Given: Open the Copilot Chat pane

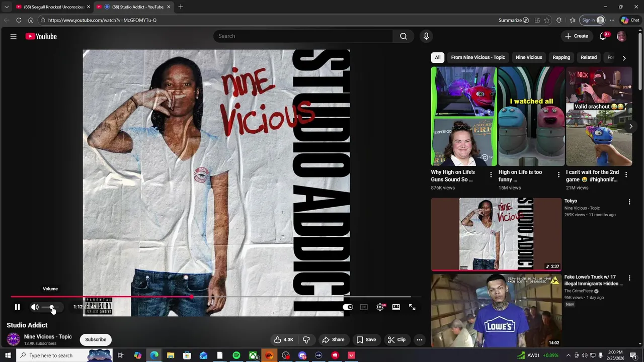Looking at the screenshot, I should pyautogui.click(x=630, y=20).
